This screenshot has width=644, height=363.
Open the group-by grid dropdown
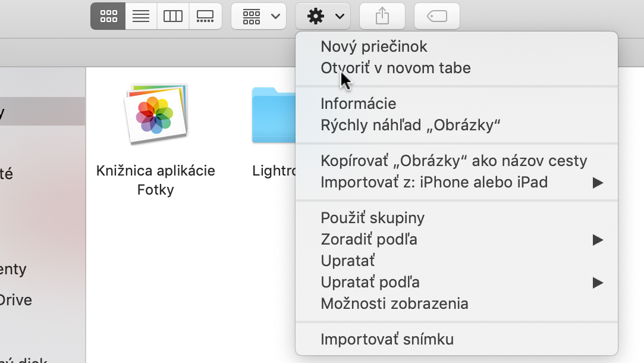(x=259, y=17)
